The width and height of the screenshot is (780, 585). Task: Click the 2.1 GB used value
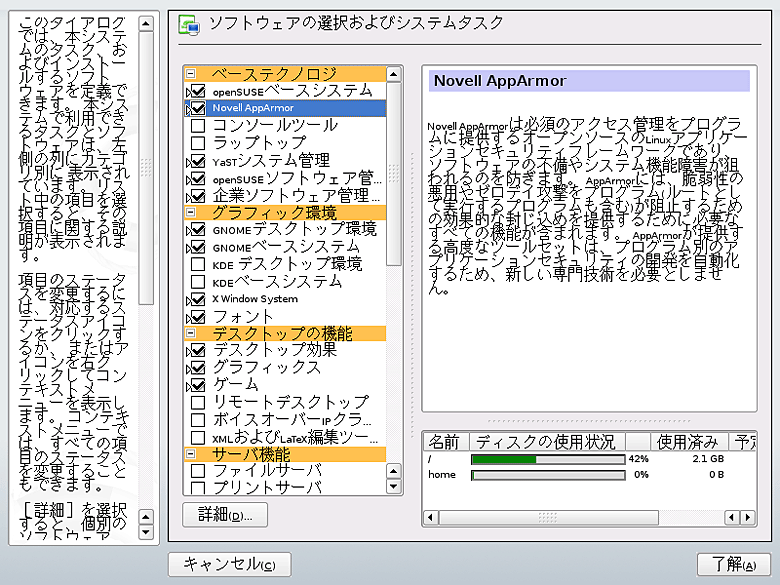[708, 459]
